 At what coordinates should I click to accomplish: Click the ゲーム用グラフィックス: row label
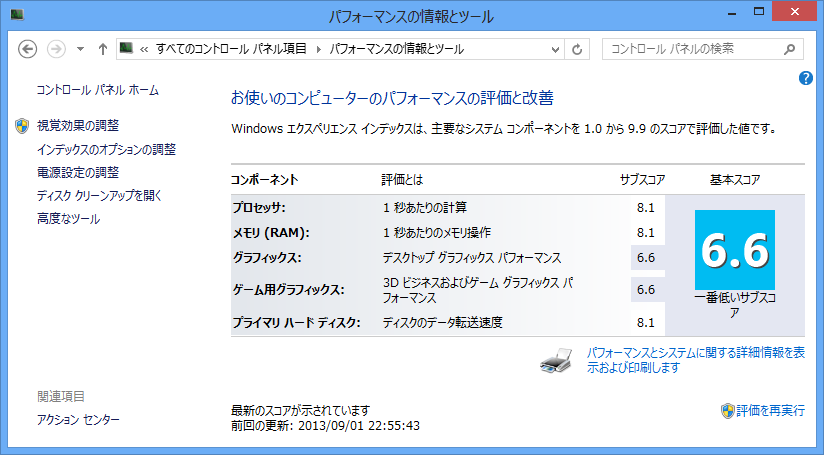coord(289,290)
